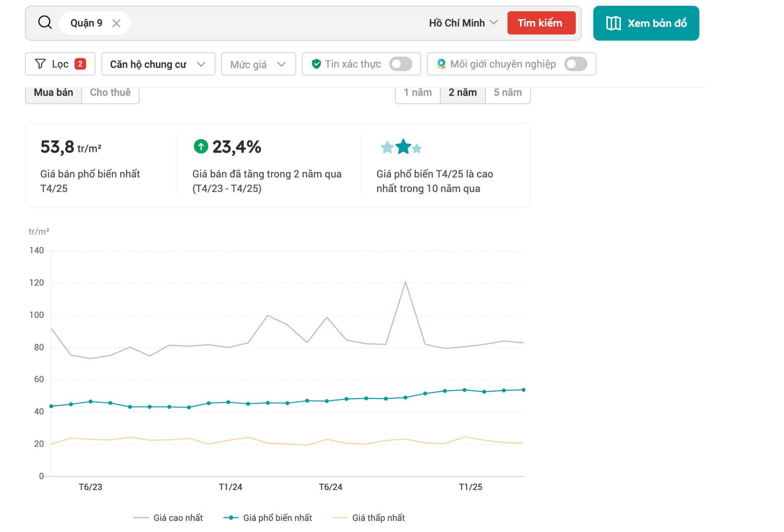Click the last data point on teal line

[523, 390]
